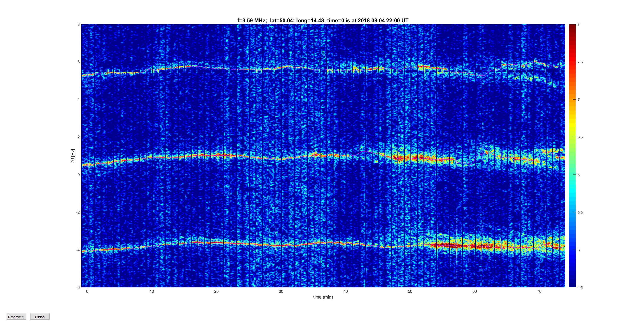Click the plot title text starting f=3.59 MHz
Viewport: 644px width, 323px height.
pos(323,21)
